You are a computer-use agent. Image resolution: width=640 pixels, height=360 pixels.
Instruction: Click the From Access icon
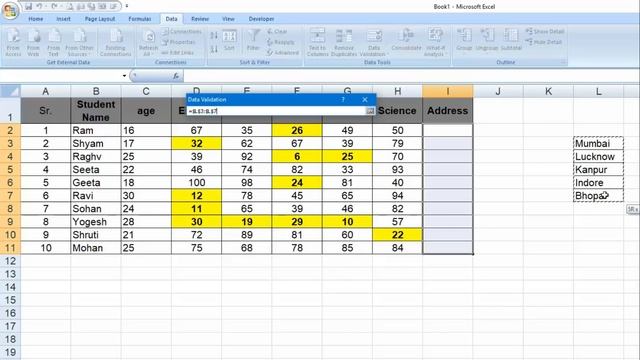click(13, 42)
